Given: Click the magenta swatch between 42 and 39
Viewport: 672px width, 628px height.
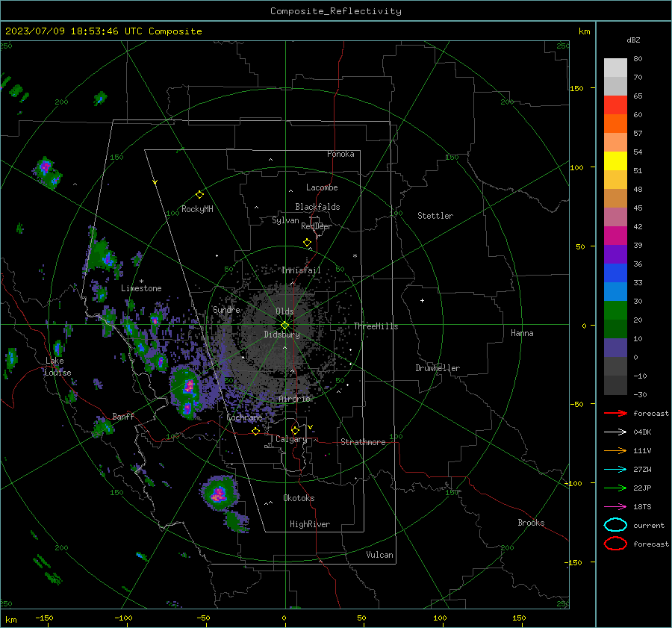Looking at the screenshot, I should [615, 236].
